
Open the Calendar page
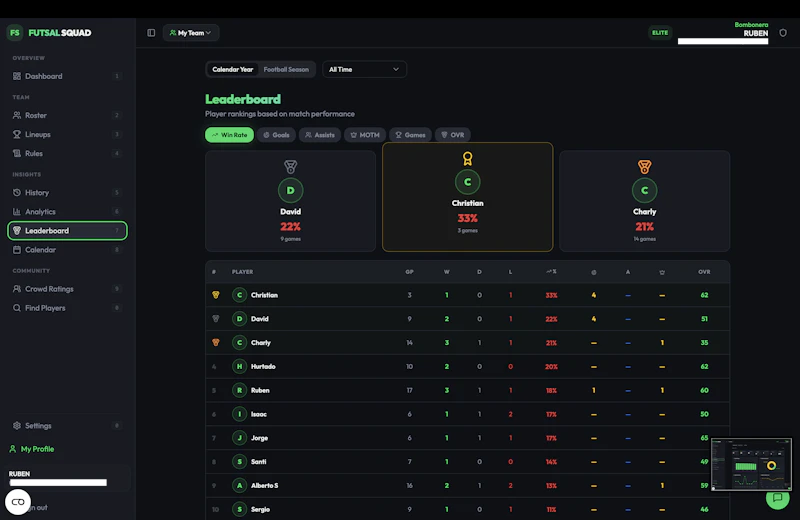pyautogui.click(x=67, y=250)
